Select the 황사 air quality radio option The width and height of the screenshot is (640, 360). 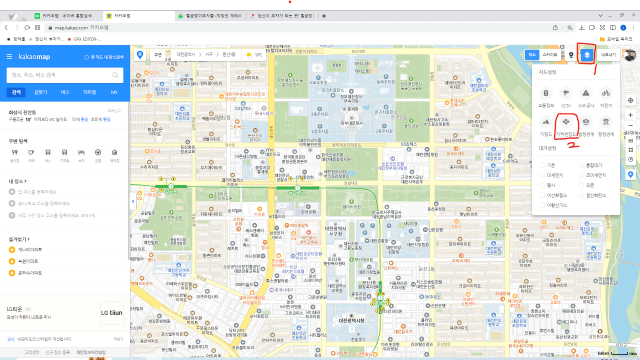(542, 185)
